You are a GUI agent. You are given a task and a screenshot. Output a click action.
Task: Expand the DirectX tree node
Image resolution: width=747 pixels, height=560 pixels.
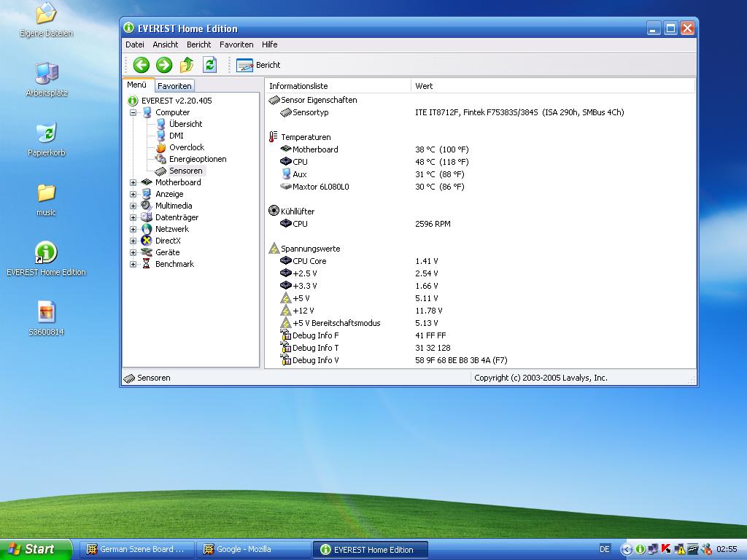(x=133, y=241)
